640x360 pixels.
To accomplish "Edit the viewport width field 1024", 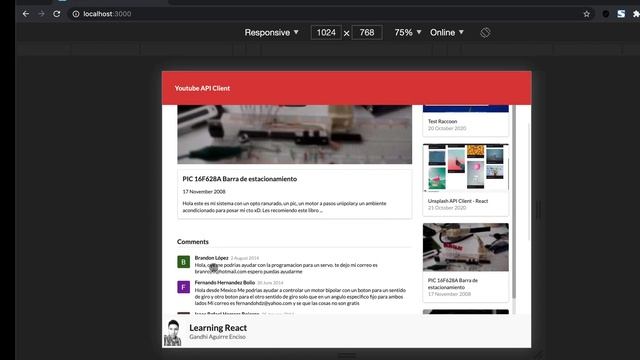I will [x=326, y=33].
